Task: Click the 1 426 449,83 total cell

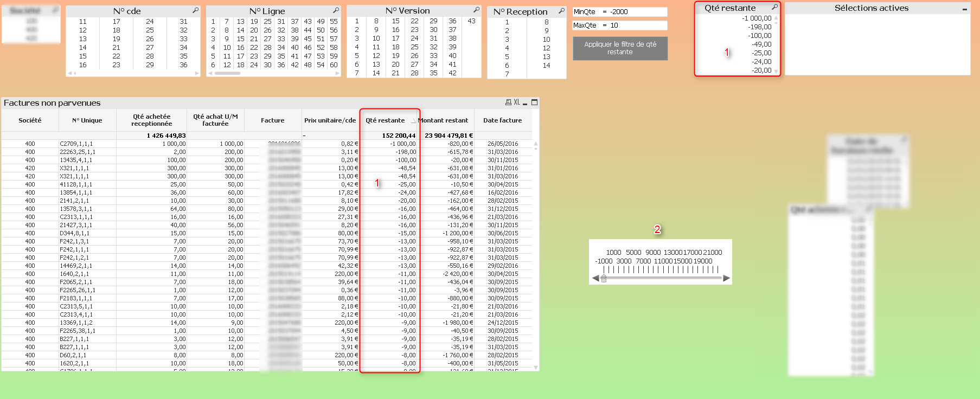Action: point(166,136)
